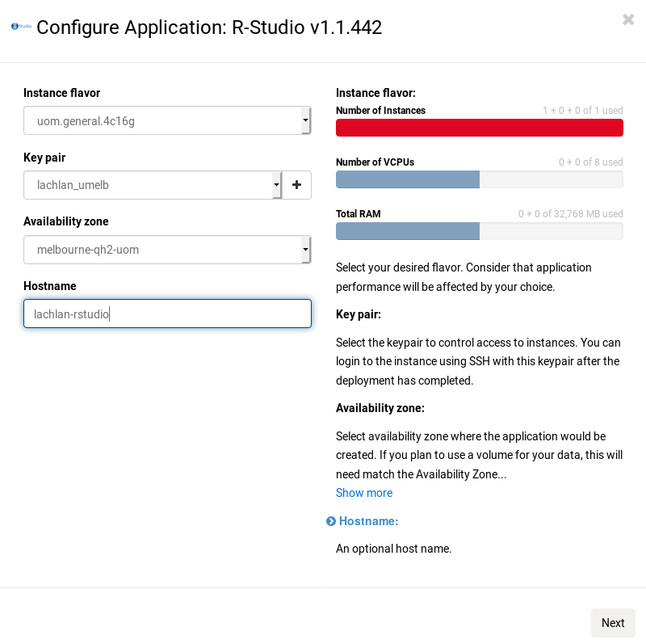Click into the Hostname text field
Viewport: 646px width, 644px height.
point(167,314)
